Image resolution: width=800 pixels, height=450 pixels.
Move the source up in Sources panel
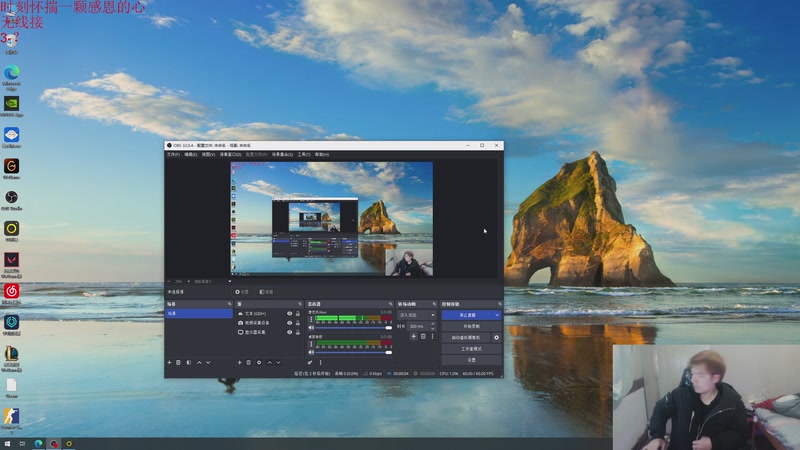tap(269, 362)
